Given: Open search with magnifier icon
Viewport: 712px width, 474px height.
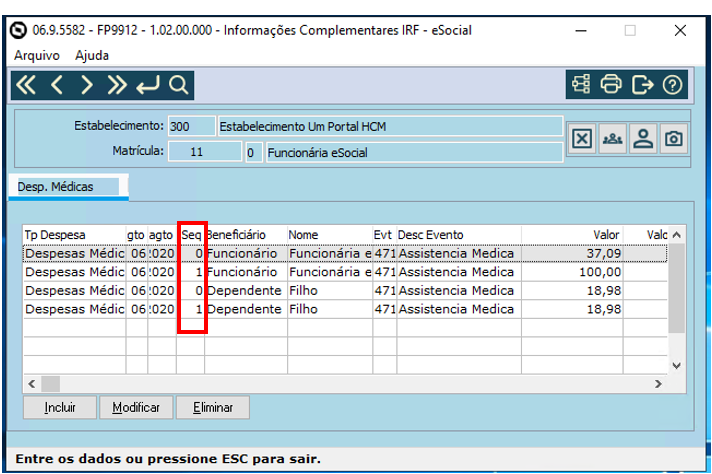Looking at the screenshot, I should (178, 85).
